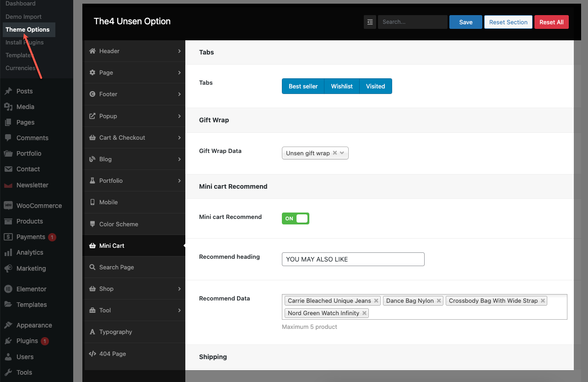Click the Shop basket icon
588x382 pixels.
point(93,289)
